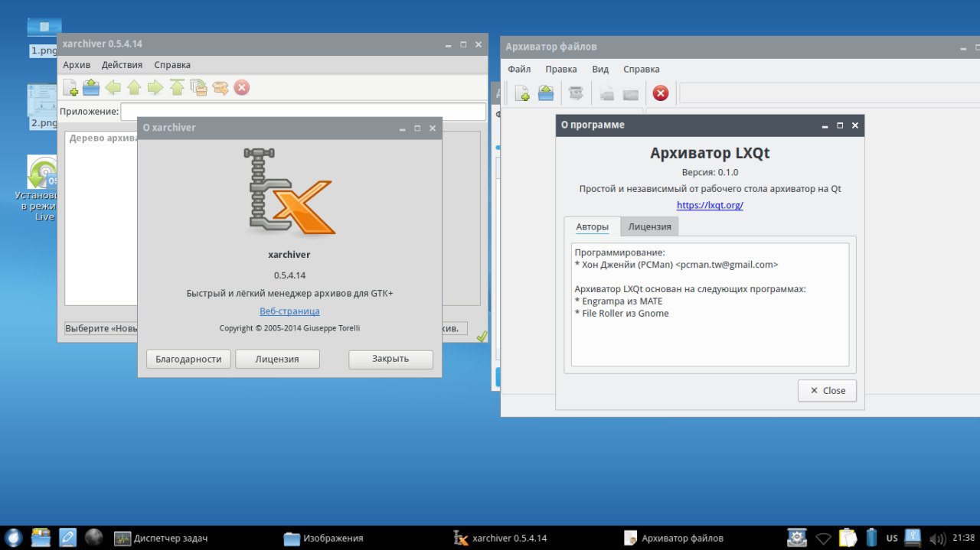Image resolution: width=980 pixels, height=550 pixels.
Task: Click the Закрыть button
Action: (390, 359)
